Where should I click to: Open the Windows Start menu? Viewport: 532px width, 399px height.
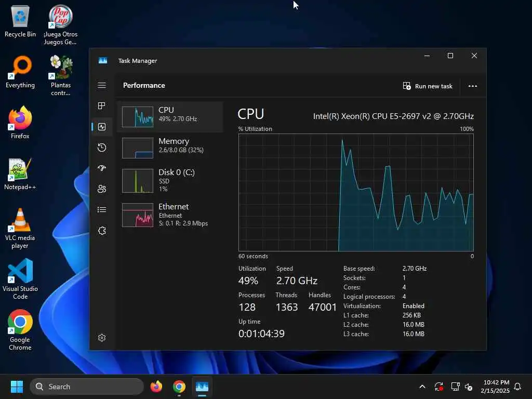(x=17, y=387)
